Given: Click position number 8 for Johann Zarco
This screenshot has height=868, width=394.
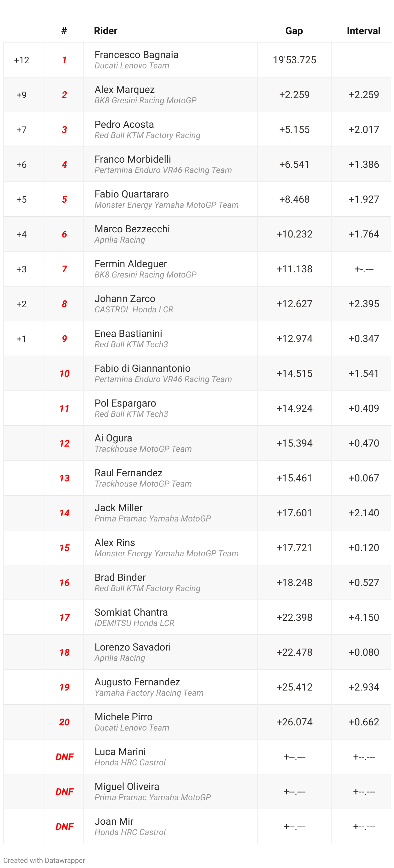Looking at the screenshot, I should tap(64, 304).
